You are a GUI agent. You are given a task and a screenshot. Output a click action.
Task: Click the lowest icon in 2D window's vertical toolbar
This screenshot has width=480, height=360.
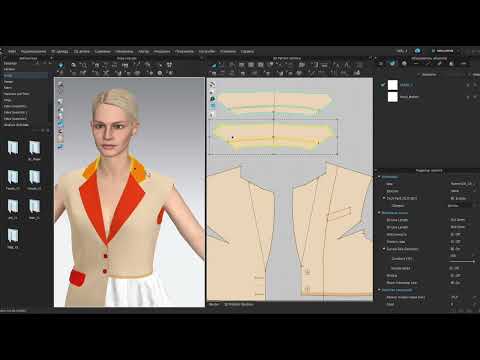click(212, 114)
